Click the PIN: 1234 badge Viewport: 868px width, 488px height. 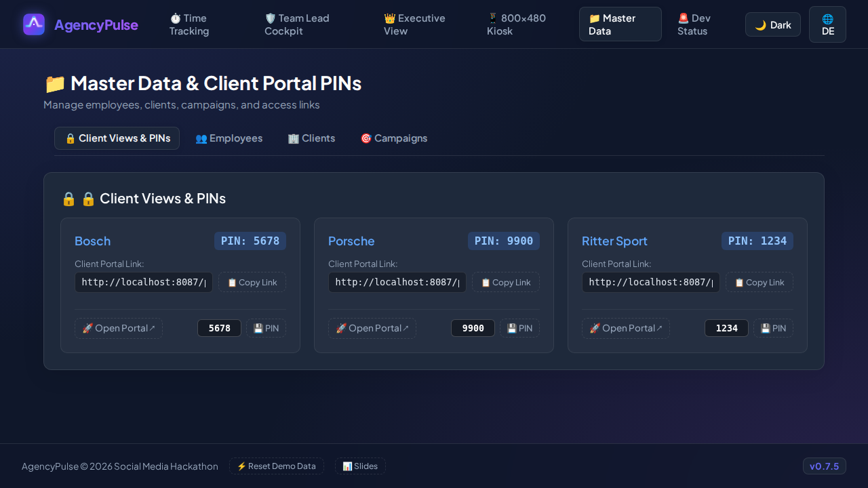[757, 241]
